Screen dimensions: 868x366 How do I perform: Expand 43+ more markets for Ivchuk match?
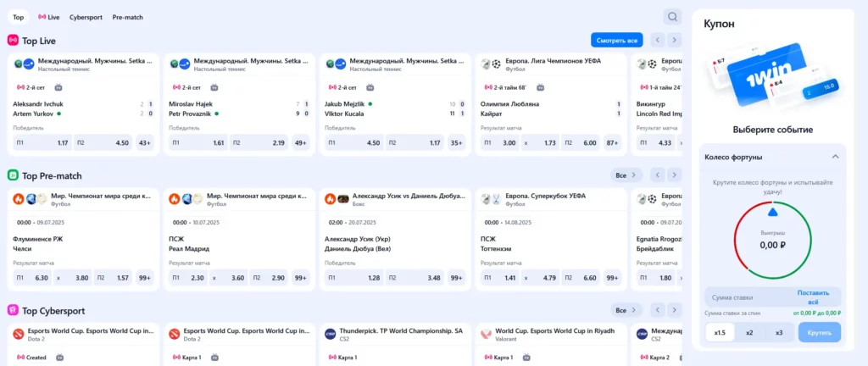coord(144,143)
